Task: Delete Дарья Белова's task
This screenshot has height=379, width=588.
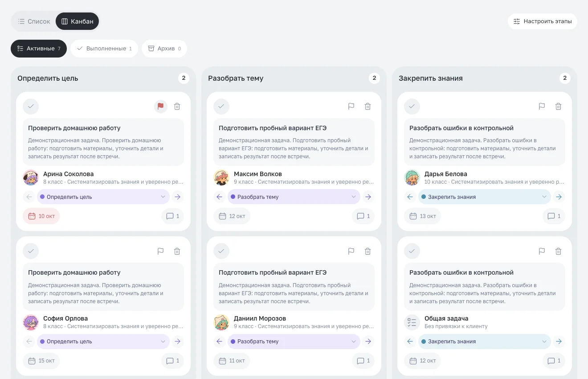Action: coord(558,107)
